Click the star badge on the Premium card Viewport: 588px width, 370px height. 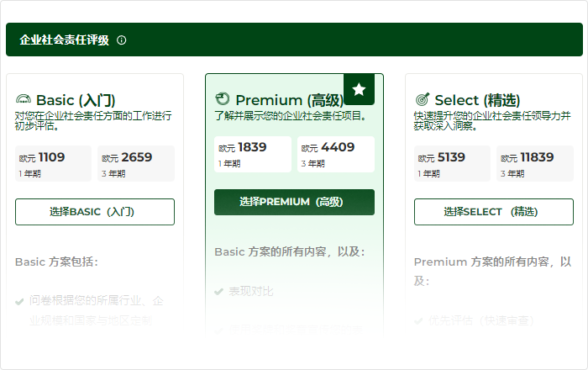point(359,89)
